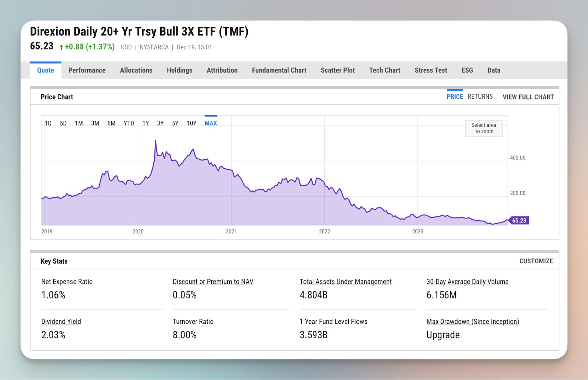Open the Data tab

(494, 70)
